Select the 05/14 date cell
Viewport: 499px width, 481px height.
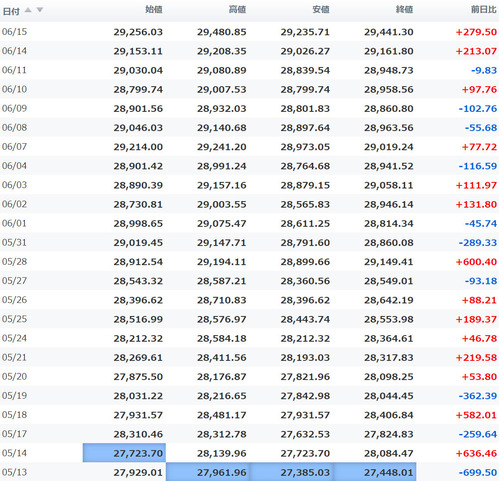coord(14,453)
